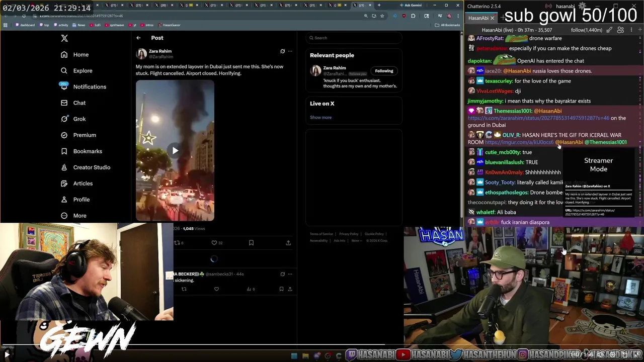Open the Accessibility footer link
This screenshot has height=362, width=644.
(x=318, y=240)
